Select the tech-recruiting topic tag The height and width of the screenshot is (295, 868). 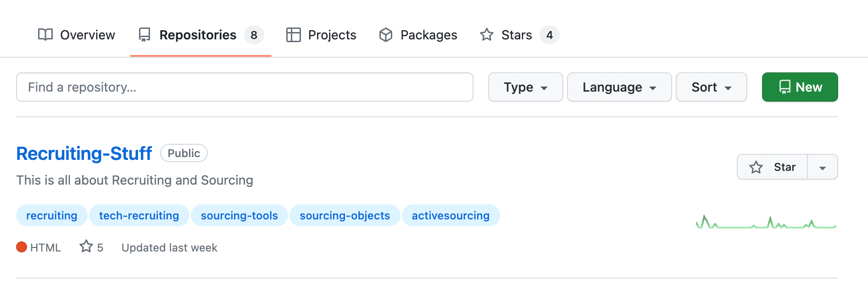pyautogui.click(x=139, y=215)
